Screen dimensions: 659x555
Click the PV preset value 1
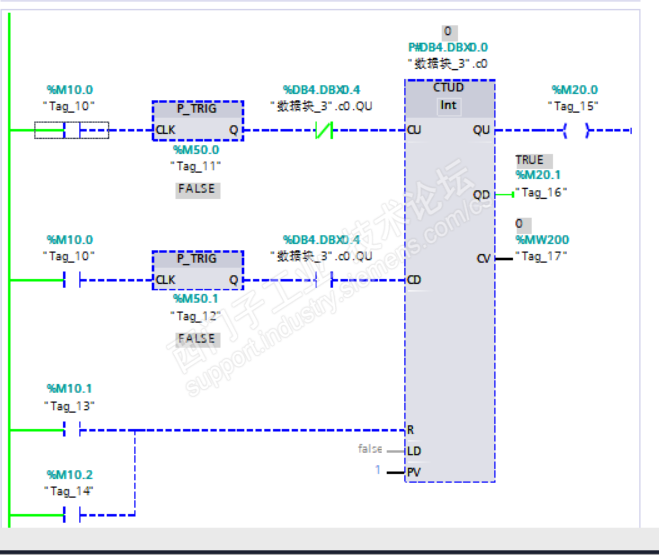click(x=378, y=470)
